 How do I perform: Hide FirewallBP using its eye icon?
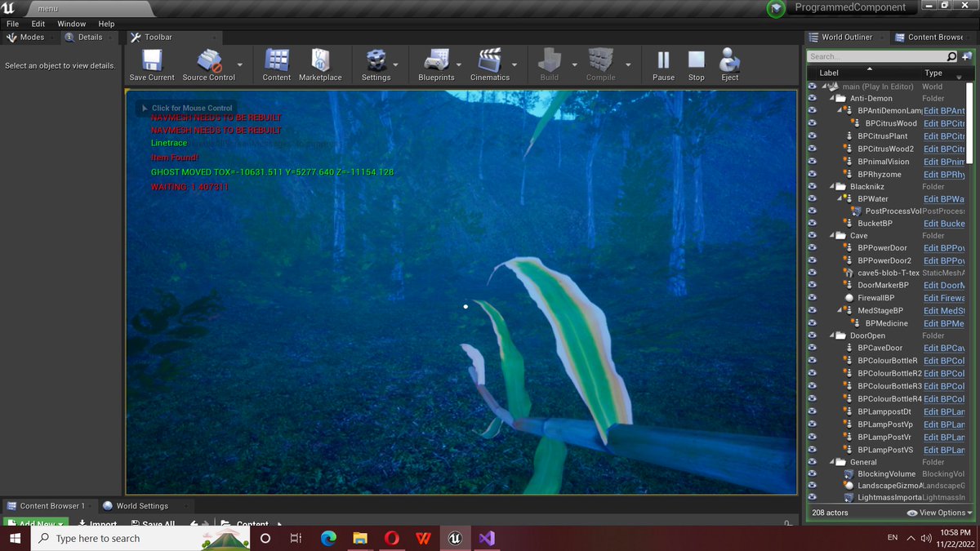pyautogui.click(x=813, y=298)
